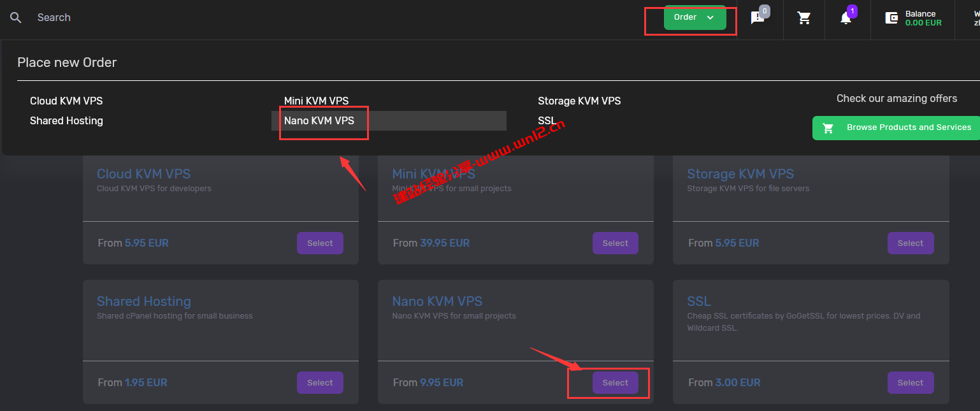Open the notifications bell icon
This screenshot has width=980, height=411.
click(x=846, y=18)
